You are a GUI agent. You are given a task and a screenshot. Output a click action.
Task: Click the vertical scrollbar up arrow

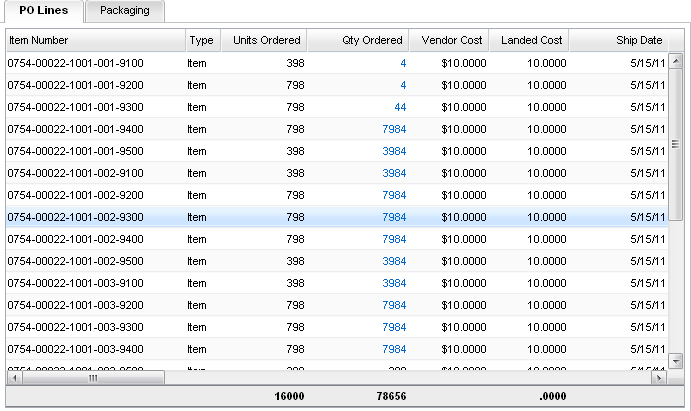point(675,37)
